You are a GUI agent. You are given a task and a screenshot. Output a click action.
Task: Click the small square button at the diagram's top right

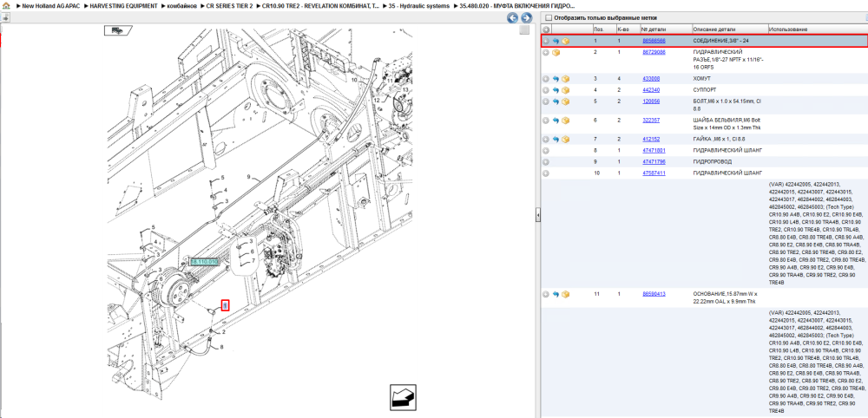click(x=524, y=30)
